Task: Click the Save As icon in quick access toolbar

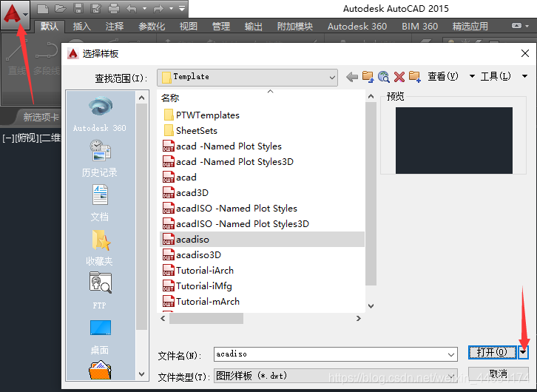Action: coord(96,9)
